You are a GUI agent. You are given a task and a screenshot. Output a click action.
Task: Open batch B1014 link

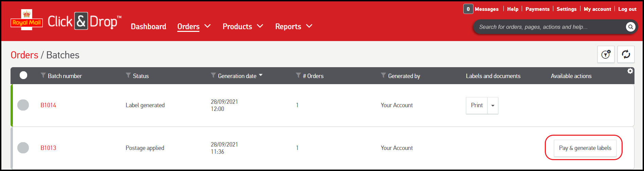(x=48, y=105)
